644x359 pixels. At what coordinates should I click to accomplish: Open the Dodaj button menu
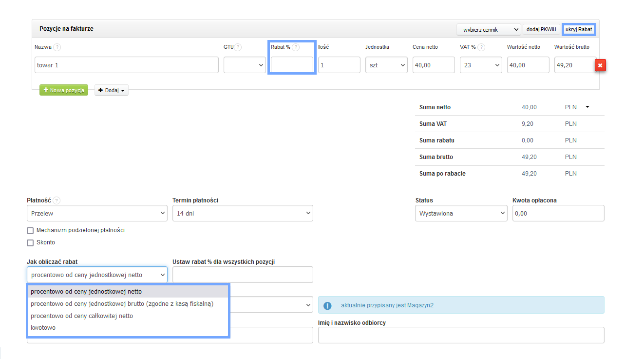click(112, 90)
